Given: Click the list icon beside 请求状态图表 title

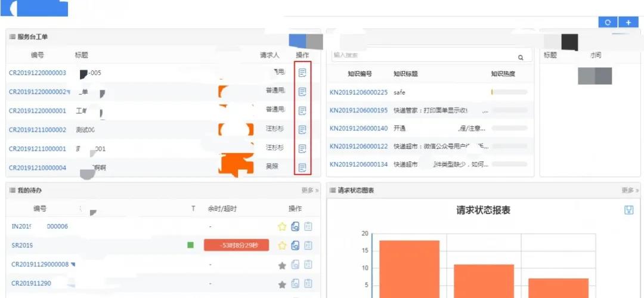Looking at the screenshot, I should pyautogui.click(x=333, y=191).
